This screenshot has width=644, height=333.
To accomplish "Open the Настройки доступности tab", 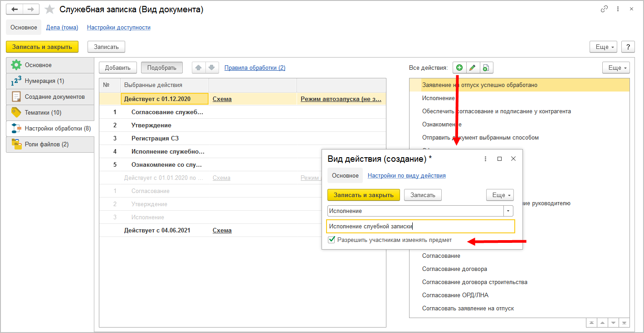I will 119,28.
